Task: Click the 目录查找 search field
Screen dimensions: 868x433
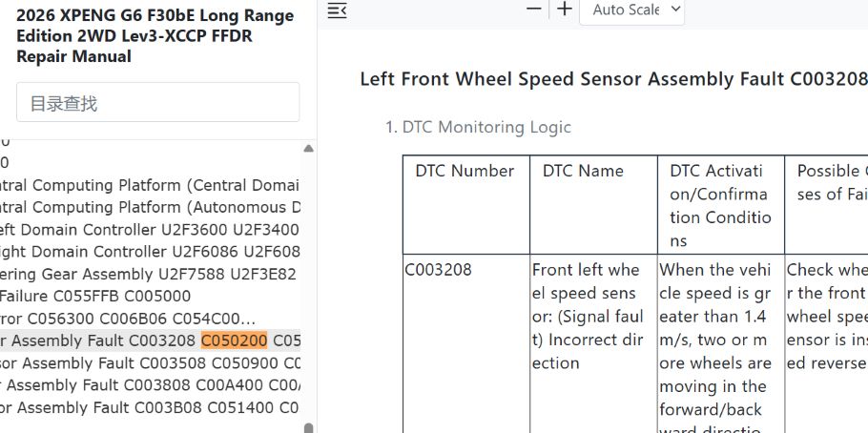Action: (157, 102)
